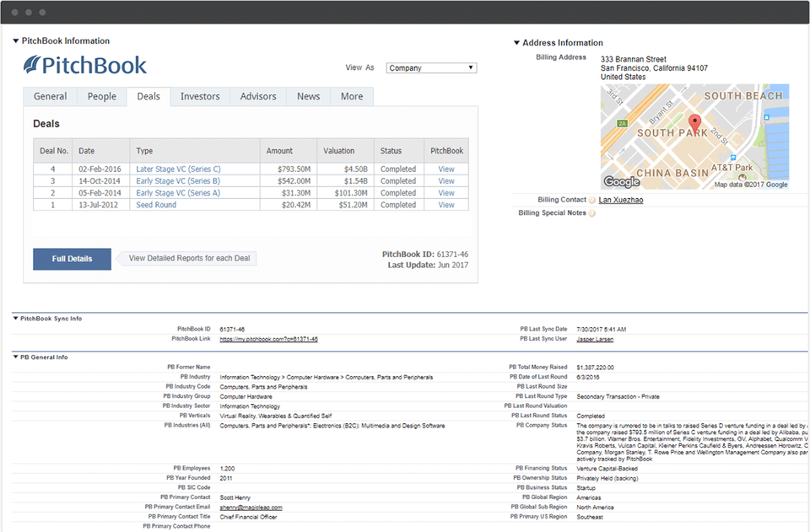Image resolution: width=810 pixels, height=532 pixels.
Task: Click View link for the Seed Round deal
Action: [446, 205]
